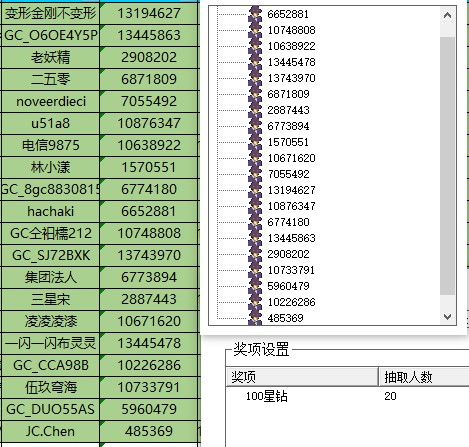Click spreadsheet cell 13743970

click(x=149, y=255)
